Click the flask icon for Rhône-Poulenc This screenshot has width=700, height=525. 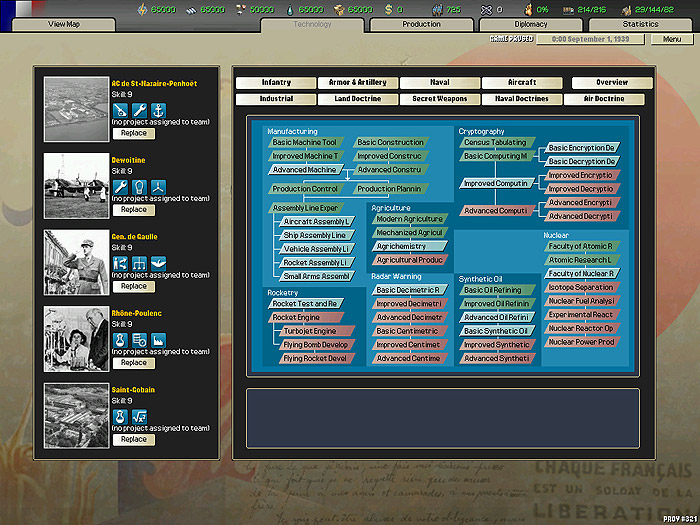point(120,339)
